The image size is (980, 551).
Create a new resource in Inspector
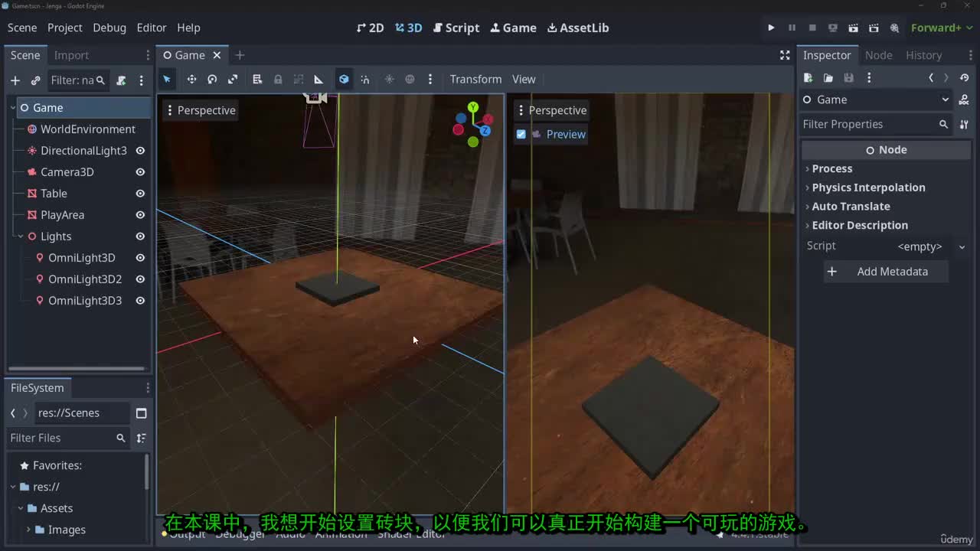808,77
